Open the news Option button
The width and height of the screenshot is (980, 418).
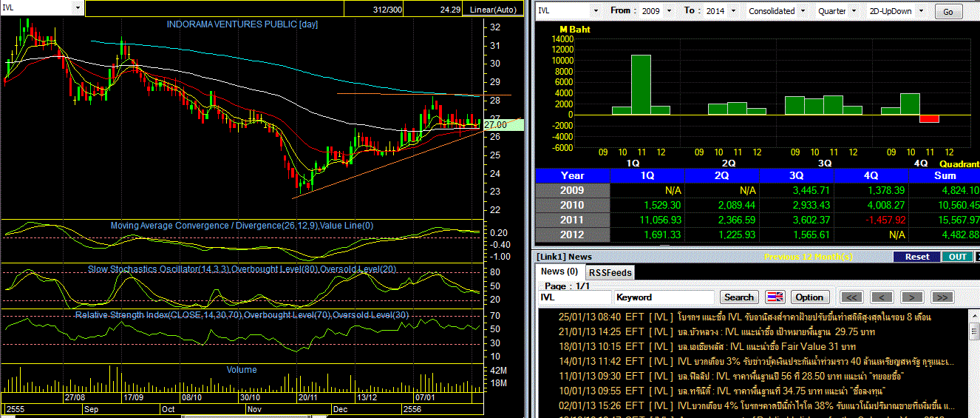809,297
